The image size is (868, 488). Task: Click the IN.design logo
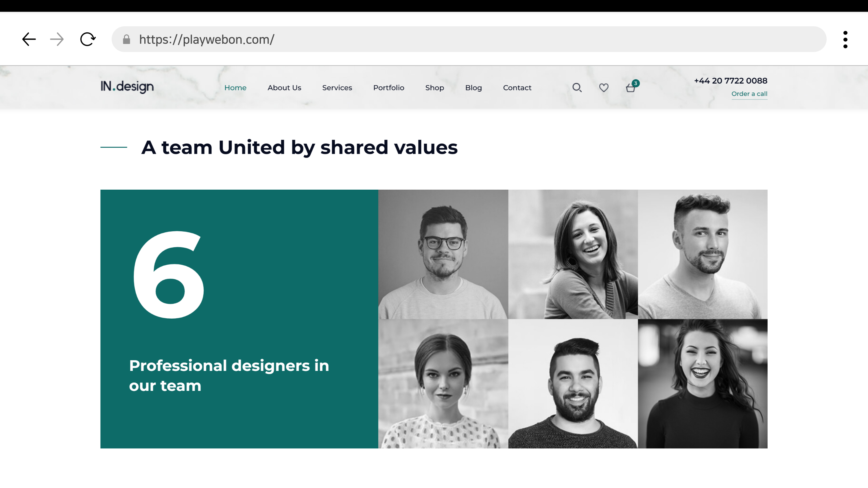[127, 86]
